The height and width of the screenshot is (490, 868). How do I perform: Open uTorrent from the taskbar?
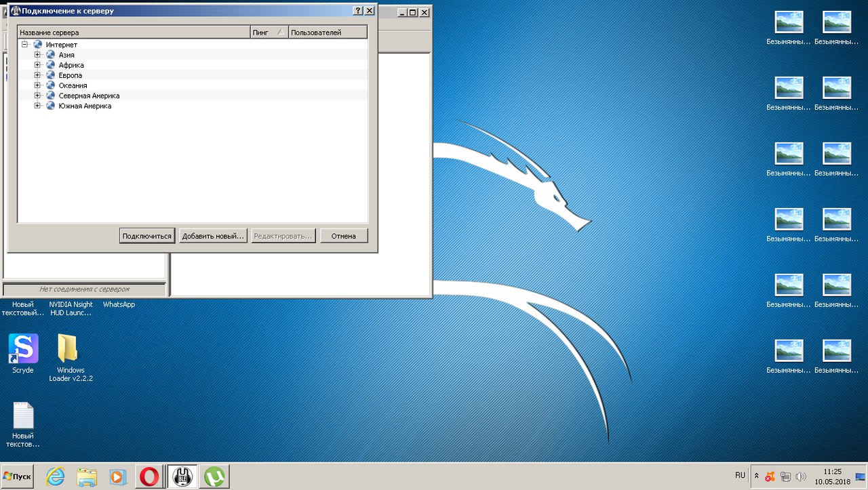[215, 476]
